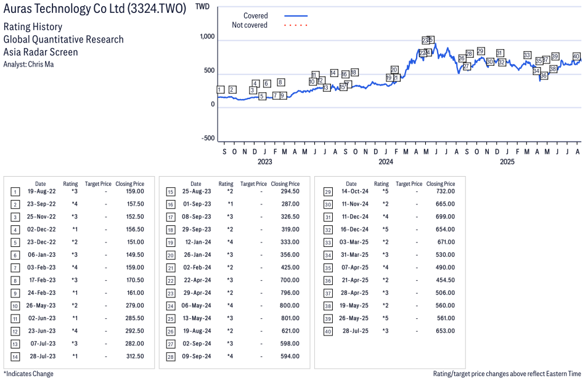The width and height of the screenshot is (588, 378).
Task: Click the numbered box 29 in the third table
Action: tap(328, 192)
